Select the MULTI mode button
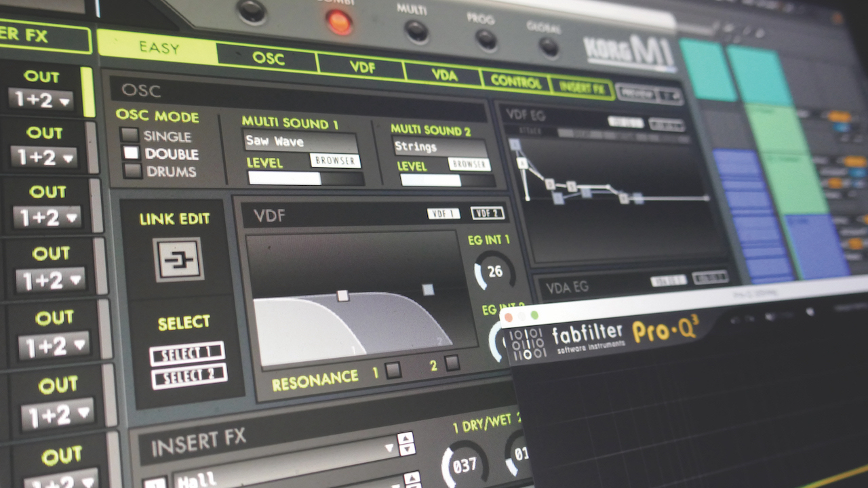The height and width of the screenshot is (488, 868). click(x=416, y=31)
